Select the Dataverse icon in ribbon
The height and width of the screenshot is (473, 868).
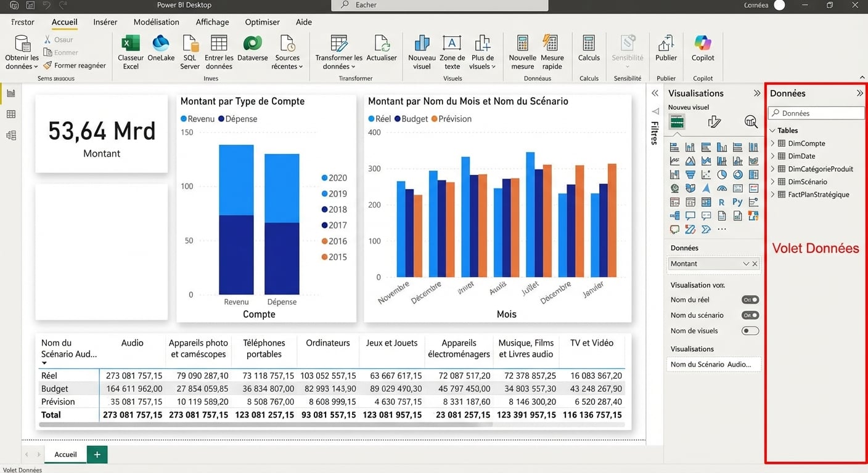tap(252, 44)
